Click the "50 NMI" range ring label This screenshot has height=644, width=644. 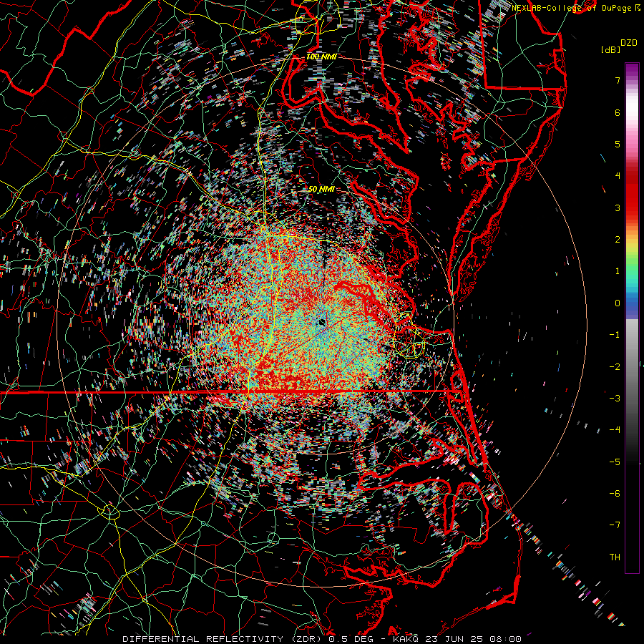(321, 190)
